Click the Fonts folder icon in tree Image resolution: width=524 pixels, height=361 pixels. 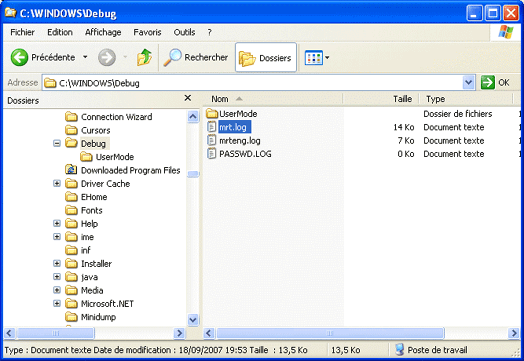(x=71, y=210)
